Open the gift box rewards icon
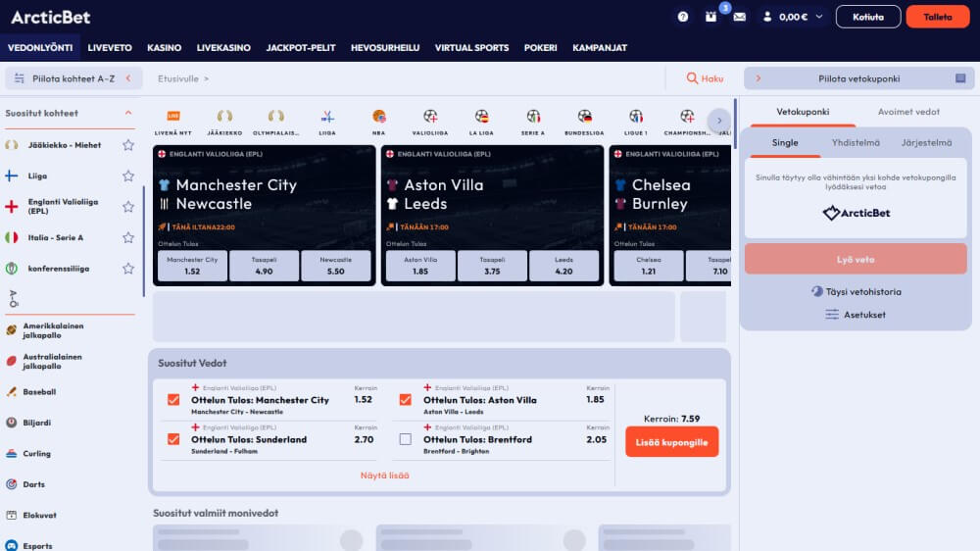Image resolution: width=980 pixels, height=551 pixels. pos(711,17)
